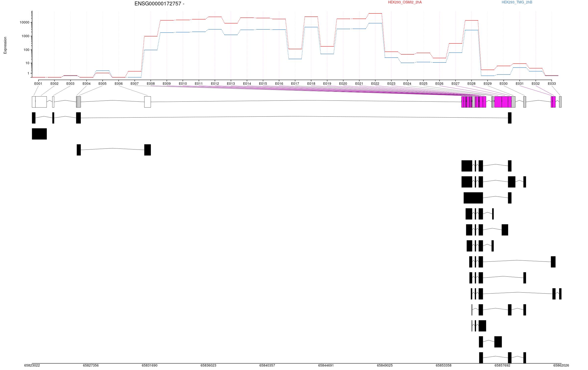Click exon label E025
588x370 pixels.
coord(423,84)
